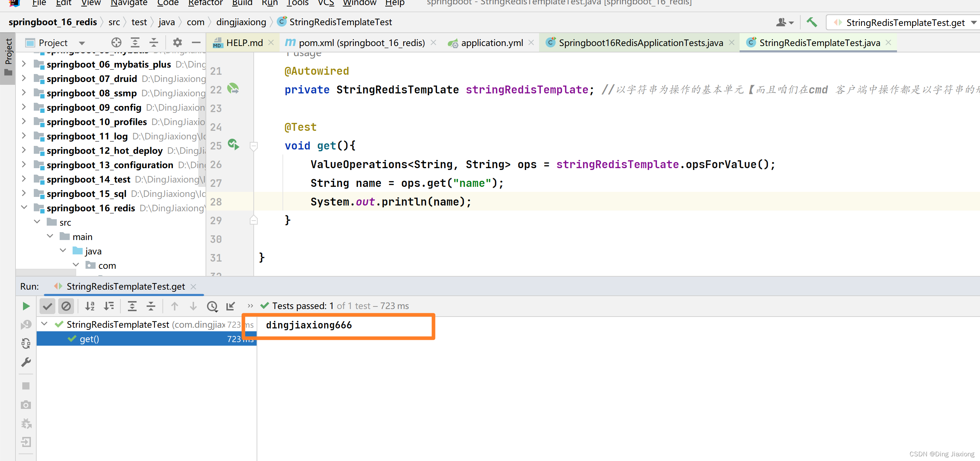Sort tests alphabetically icon

pos(90,306)
